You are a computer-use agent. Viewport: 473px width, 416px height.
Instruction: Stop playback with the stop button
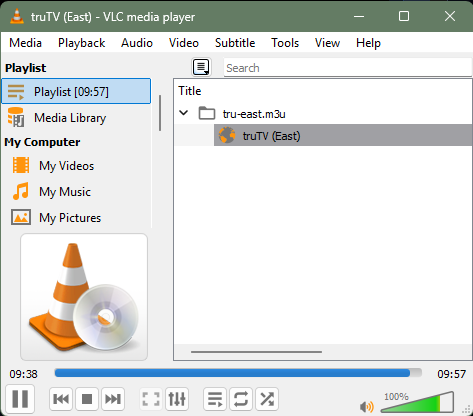(87, 399)
